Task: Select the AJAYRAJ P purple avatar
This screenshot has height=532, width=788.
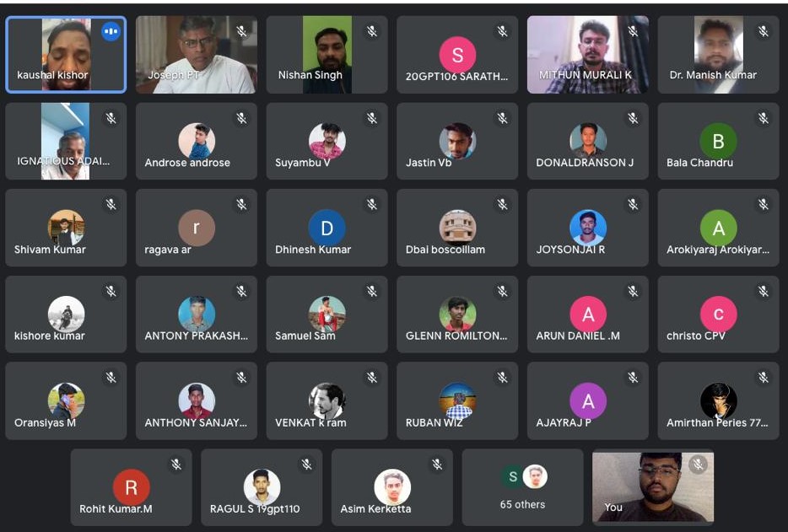Action: (x=588, y=400)
